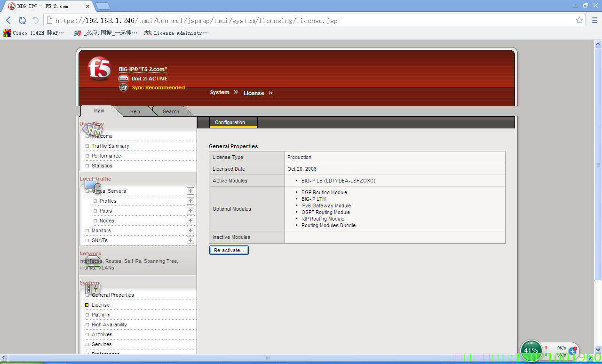Click the Unit 2 ACTIVE device icon

click(x=123, y=79)
